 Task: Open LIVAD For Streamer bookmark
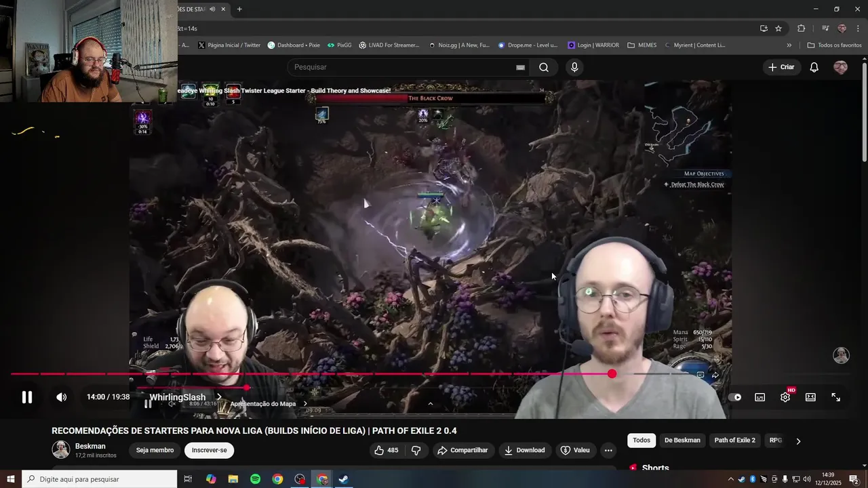[389, 45]
